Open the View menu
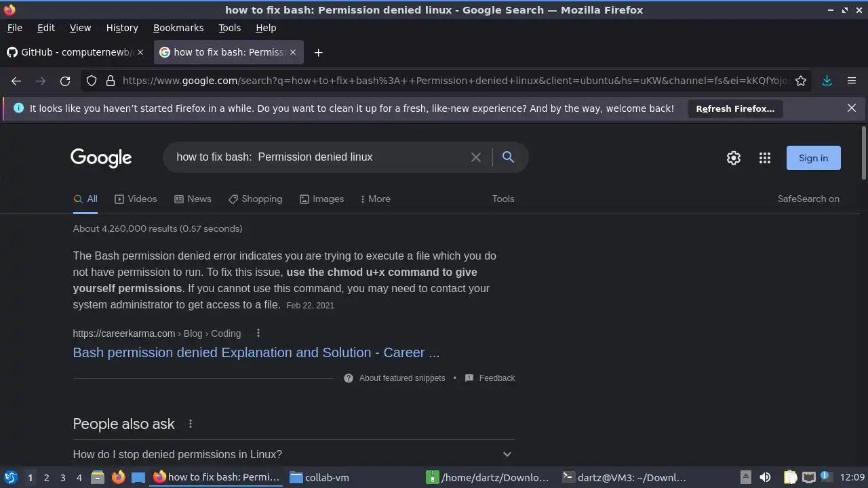Screen dimensions: 868x488 pos(80,28)
